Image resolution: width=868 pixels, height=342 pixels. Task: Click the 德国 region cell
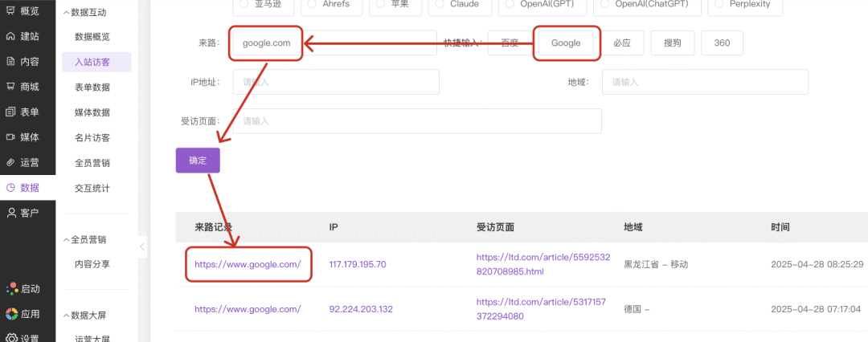(x=637, y=309)
